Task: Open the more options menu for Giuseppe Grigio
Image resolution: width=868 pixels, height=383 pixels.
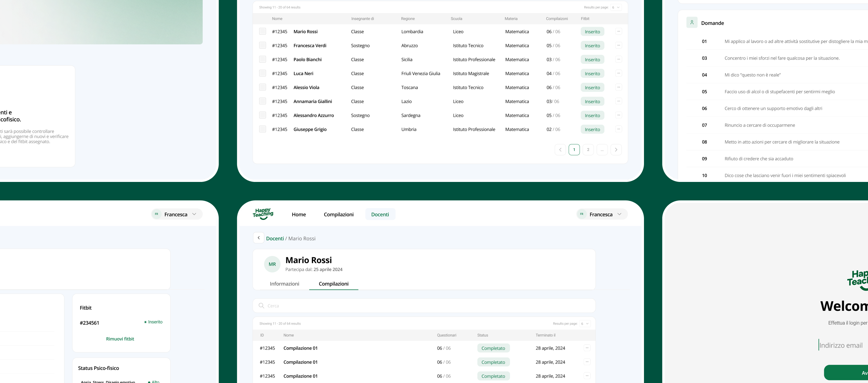Action: (x=618, y=129)
